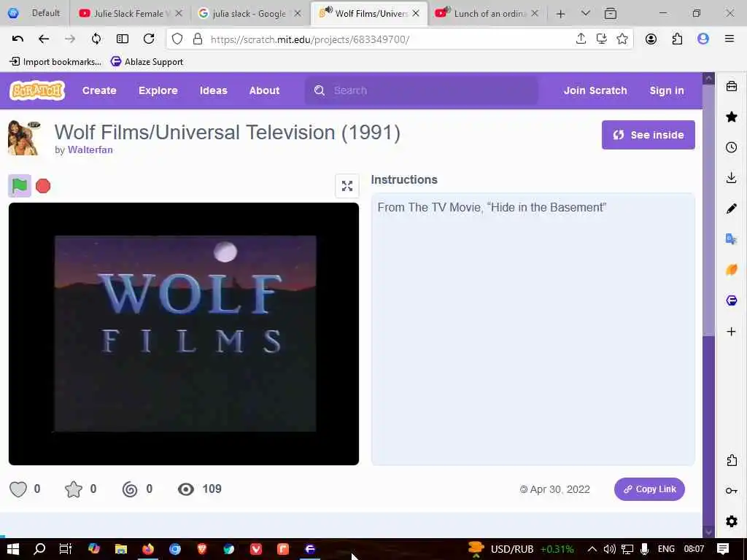Expand the list all tabs dropdown
Screen dimensions: 747x560
click(586, 13)
